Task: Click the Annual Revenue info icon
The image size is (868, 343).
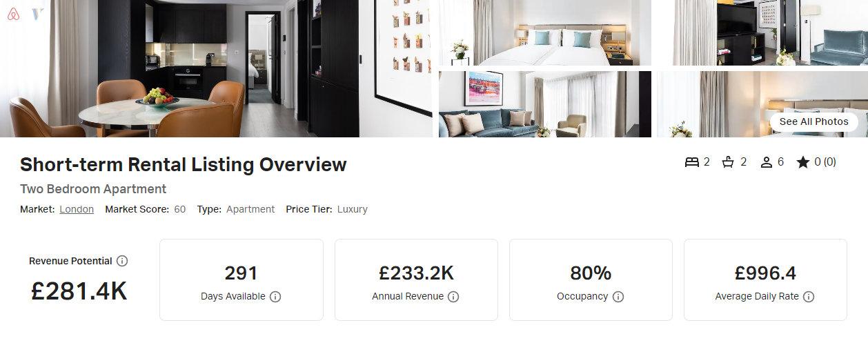Action: (453, 297)
